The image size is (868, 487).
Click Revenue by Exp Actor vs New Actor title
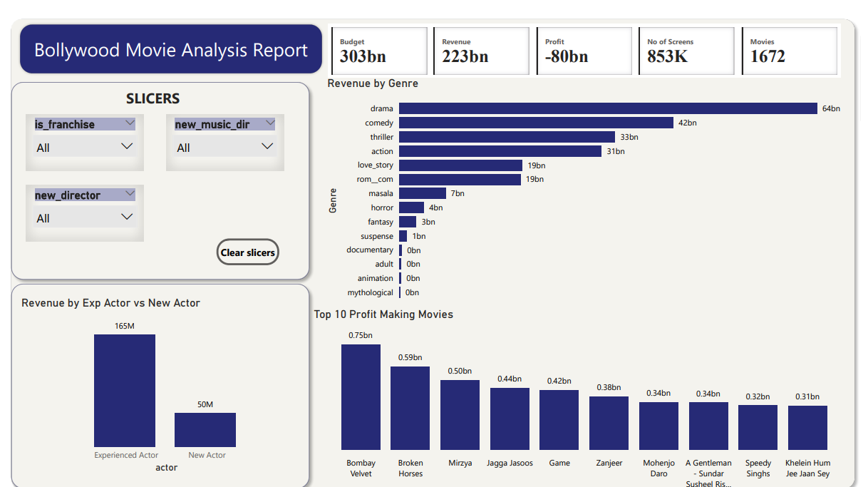110,303
